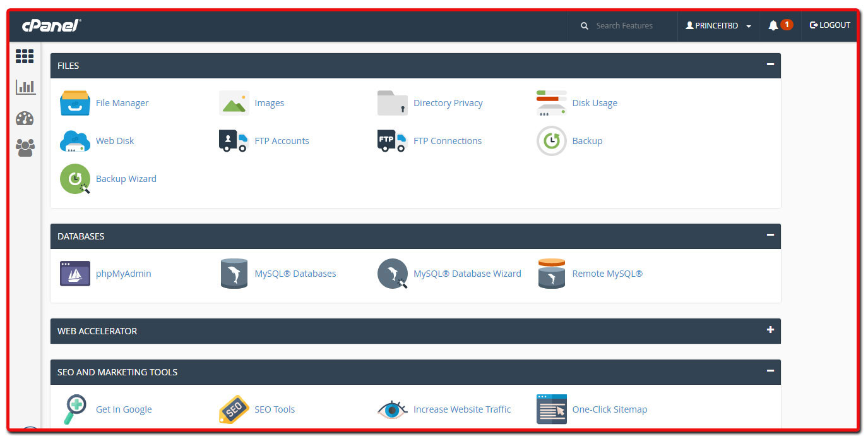This screenshot has width=868, height=436.
Task: Open the Statistics bar chart sidebar icon
Action: tap(26, 87)
